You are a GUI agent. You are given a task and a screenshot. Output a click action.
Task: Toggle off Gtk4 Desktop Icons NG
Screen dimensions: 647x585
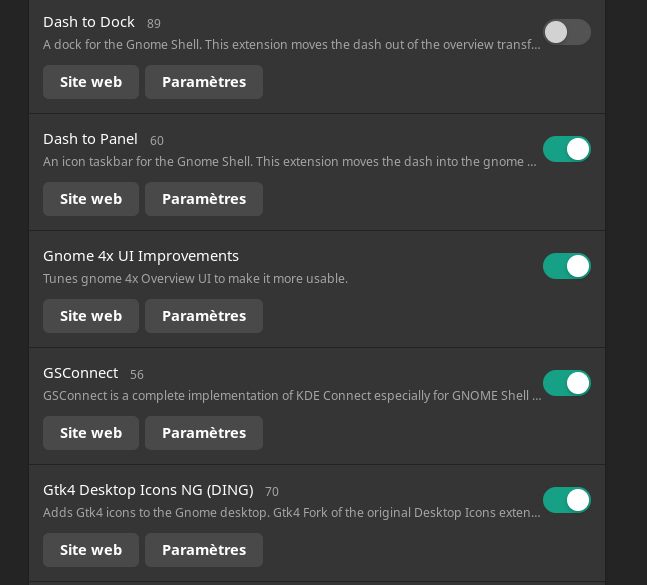567,500
